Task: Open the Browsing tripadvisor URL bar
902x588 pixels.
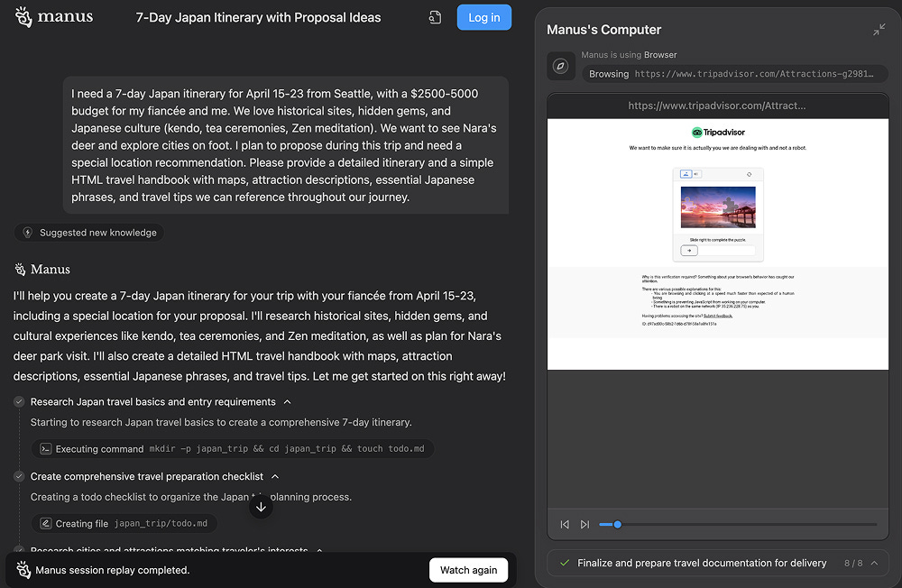Action: pos(734,74)
